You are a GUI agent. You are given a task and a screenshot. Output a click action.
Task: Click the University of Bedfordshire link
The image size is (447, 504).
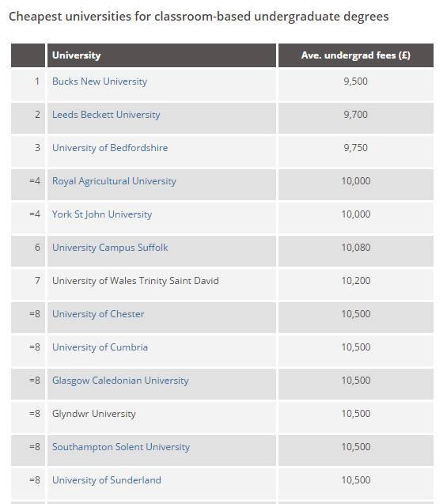pos(110,148)
